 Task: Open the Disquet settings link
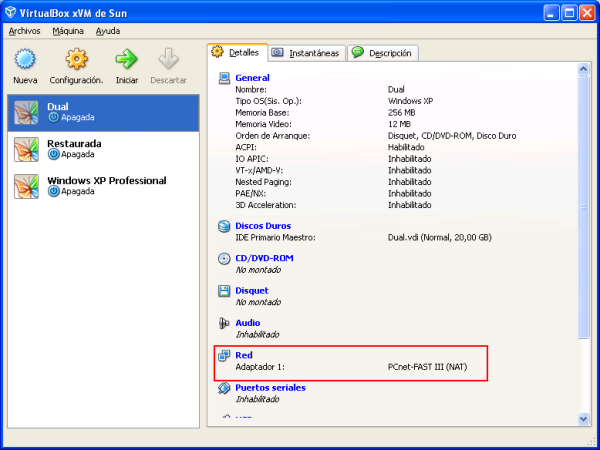[251, 291]
